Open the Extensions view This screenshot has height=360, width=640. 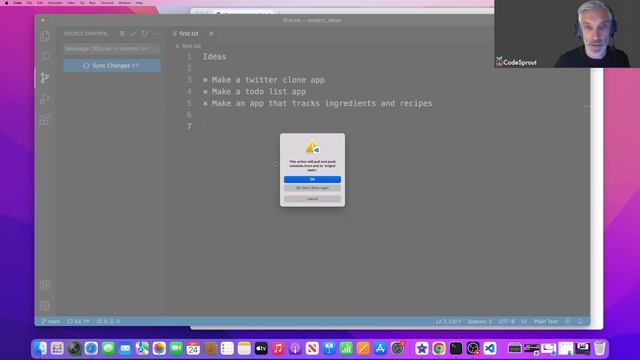click(45, 120)
